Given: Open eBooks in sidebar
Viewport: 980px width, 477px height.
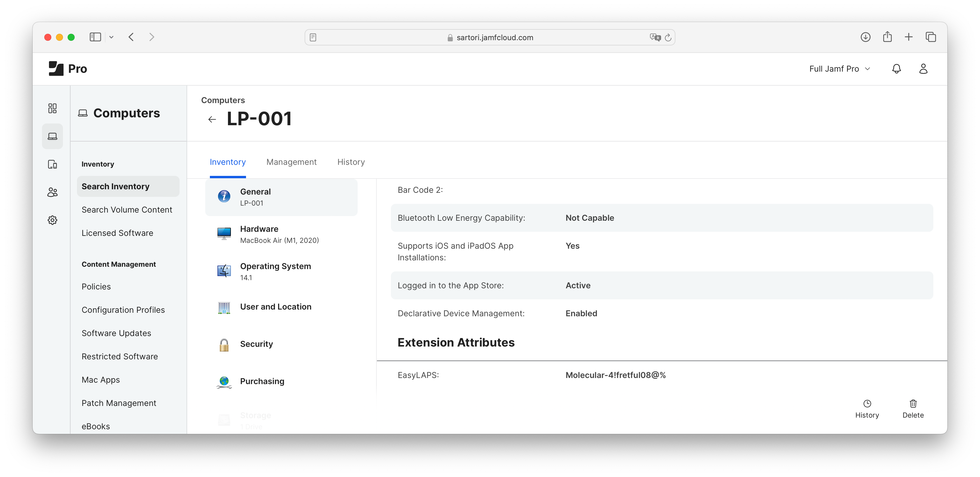Looking at the screenshot, I should [x=96, y=426].
